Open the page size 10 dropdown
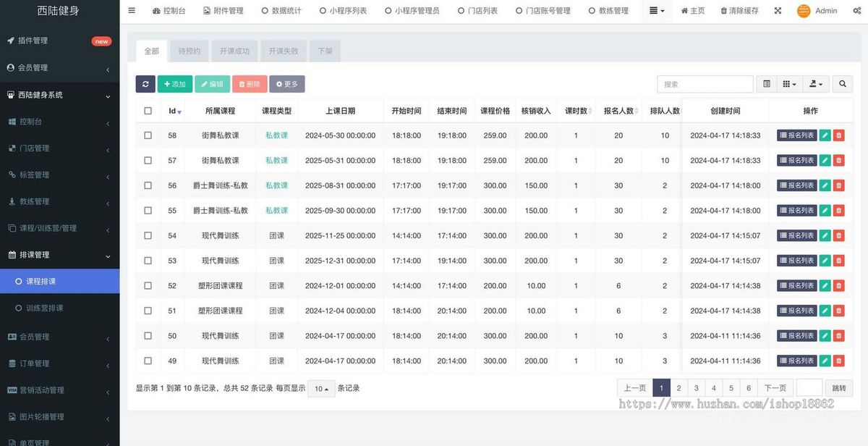This screenshot has height=446, width=868. tap(320, 388)
